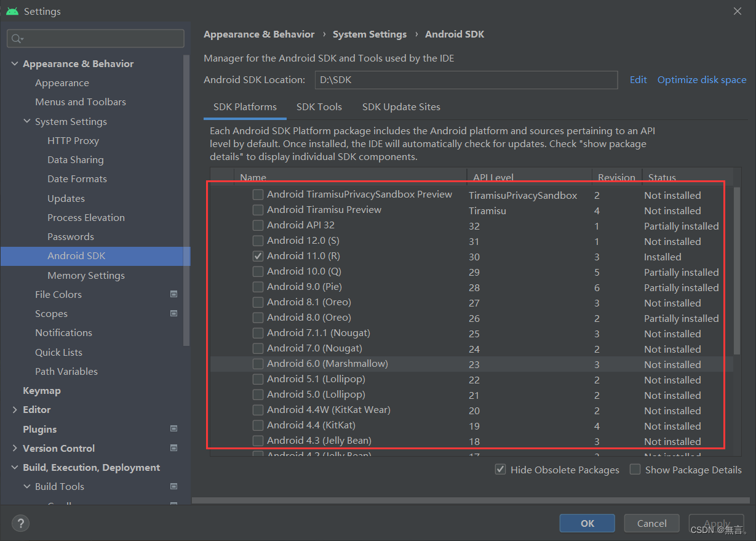The width and height of the screenshot is (756, 541).
Task: Check Android TiramisuPrivacySandbox Preview checkbox
Action: tap(258, 194)
